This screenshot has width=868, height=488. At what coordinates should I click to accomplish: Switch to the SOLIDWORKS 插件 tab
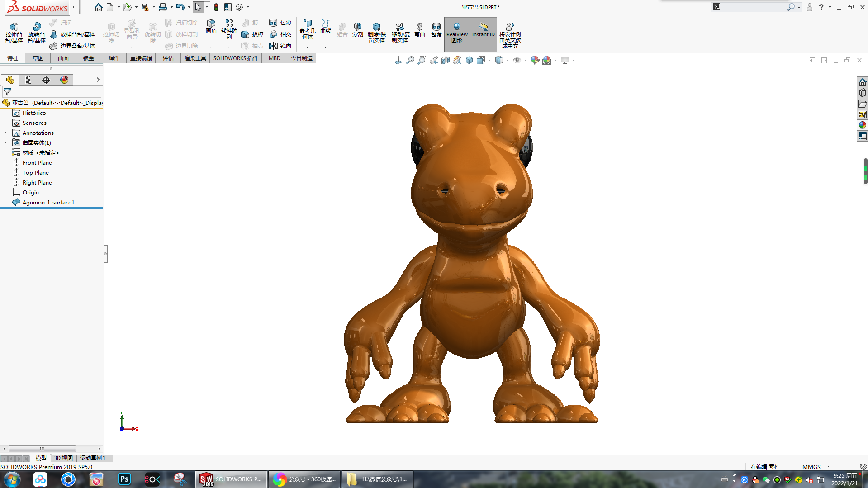(236, 58)
